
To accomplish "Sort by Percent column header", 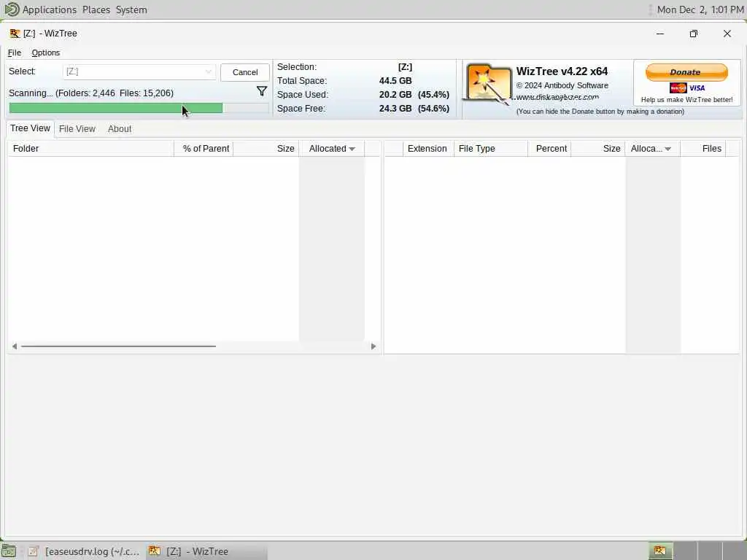I will (x=549, y=149).
